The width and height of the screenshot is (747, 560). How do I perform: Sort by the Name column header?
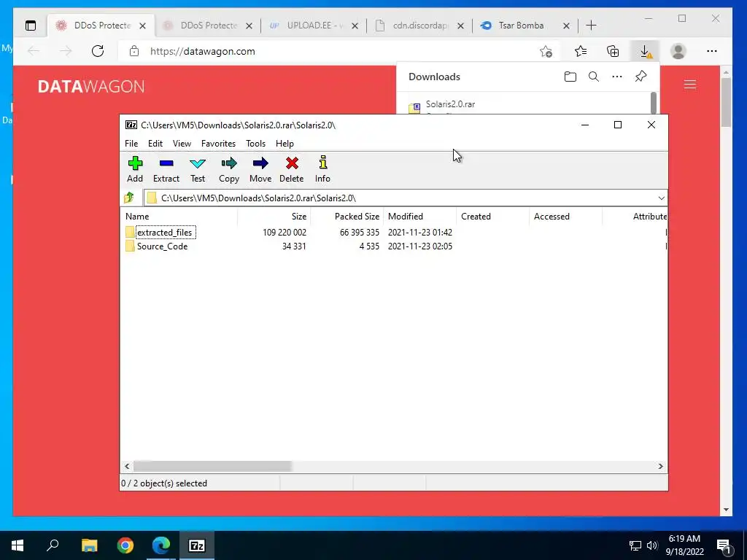pyautogui.click(x=179, y=216)
